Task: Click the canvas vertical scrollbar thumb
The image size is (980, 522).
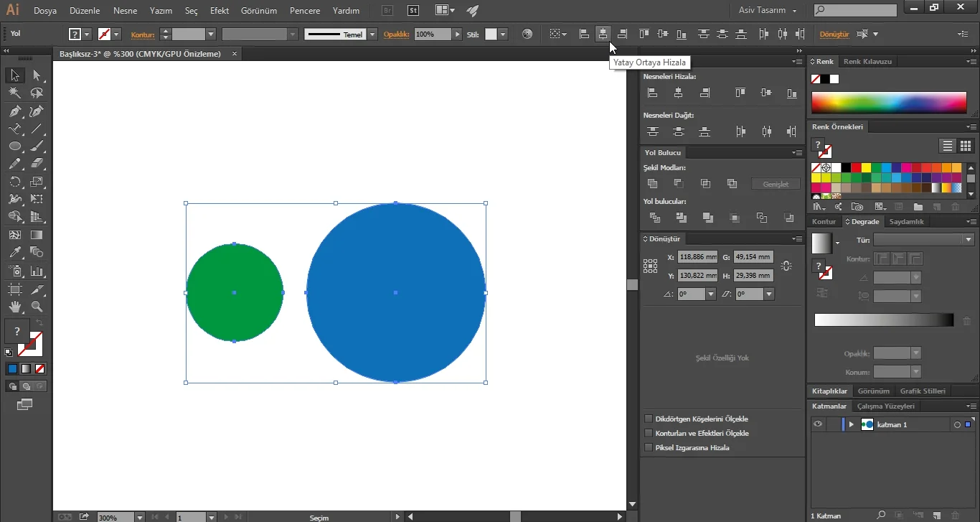Action: click(x=632, y=285)
